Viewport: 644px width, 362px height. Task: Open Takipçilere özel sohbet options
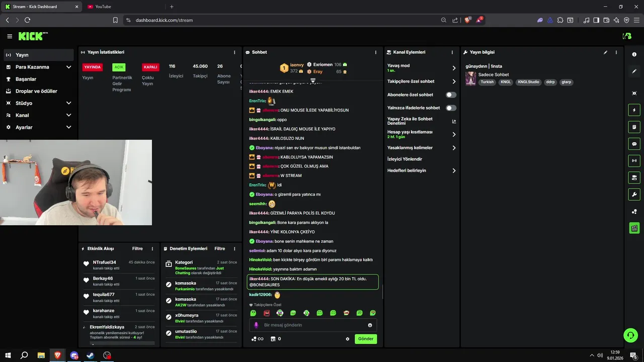click(421, 81)
